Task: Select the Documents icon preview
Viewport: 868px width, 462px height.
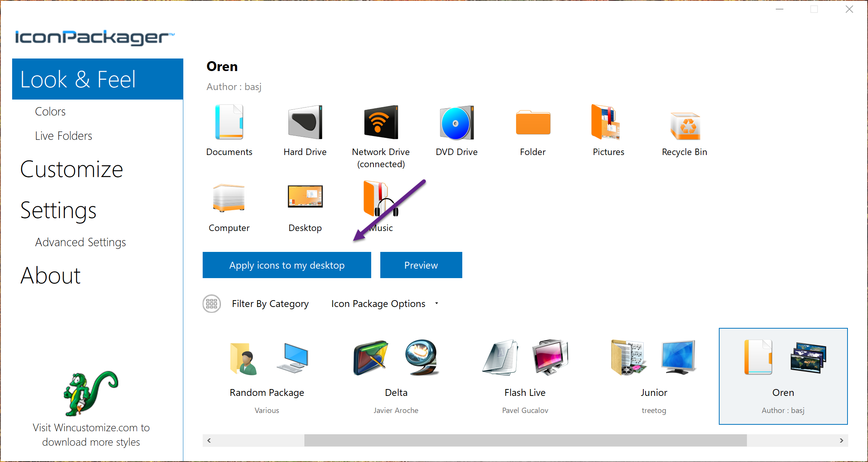Action: click(x=229, y=122)
